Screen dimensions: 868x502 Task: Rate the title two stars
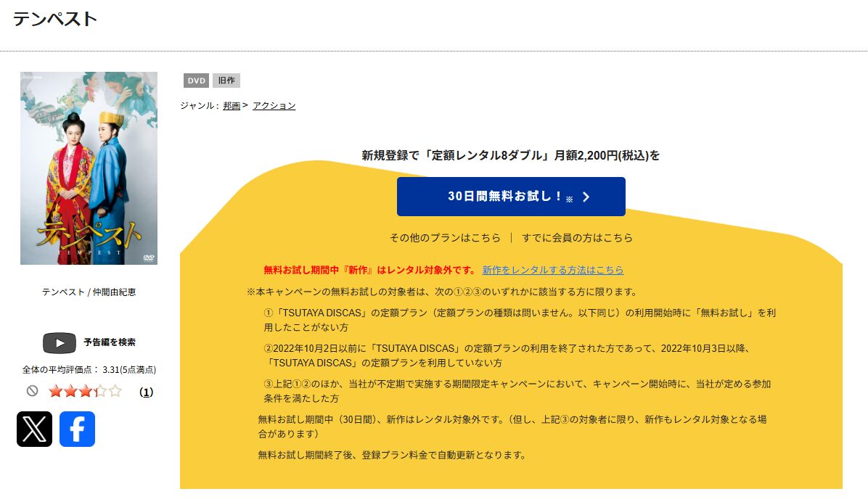pyautogui.click(x=70, y=392)
